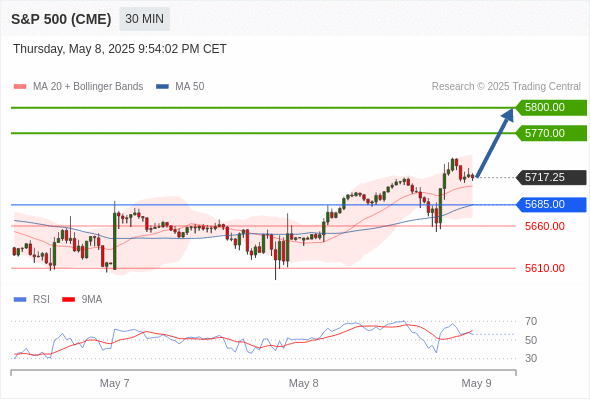Screen dimensions: 590x400
Task: Click the date Thursday, May 8, 2025 timestamp
Action: 120,49
